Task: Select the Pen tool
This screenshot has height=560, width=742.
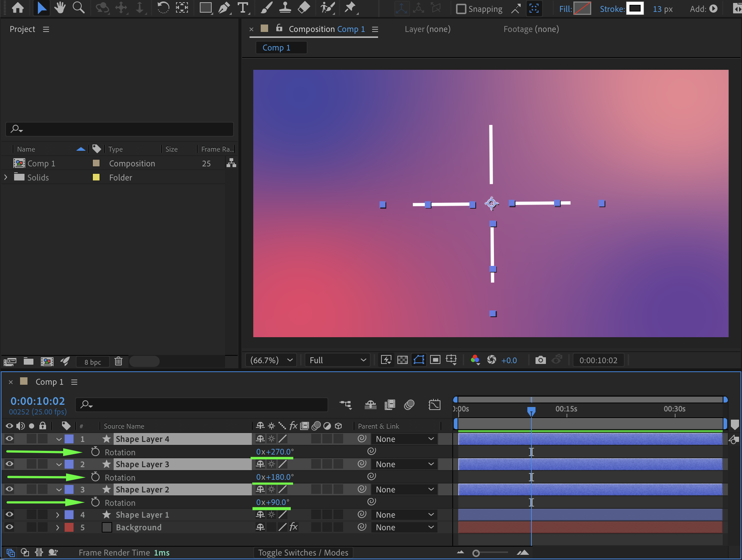Action: click(x=224, y=8)
